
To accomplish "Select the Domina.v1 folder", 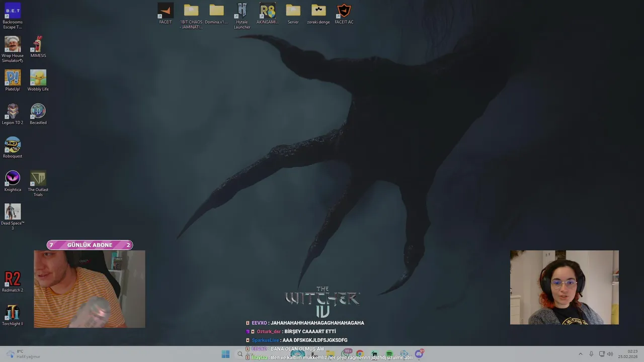I will [216, 14].
